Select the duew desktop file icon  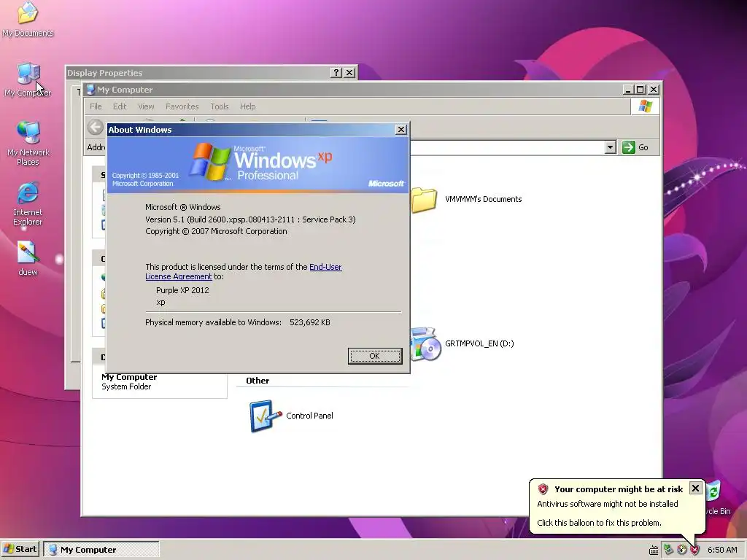(x=28, y=259)
